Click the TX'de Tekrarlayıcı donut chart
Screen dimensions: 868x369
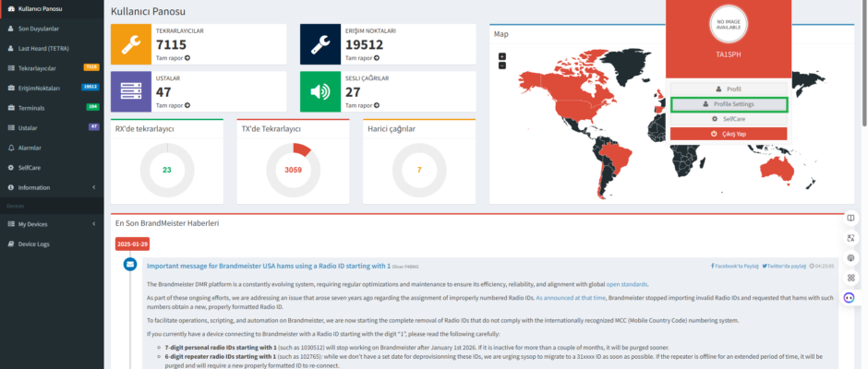point(293,170)
